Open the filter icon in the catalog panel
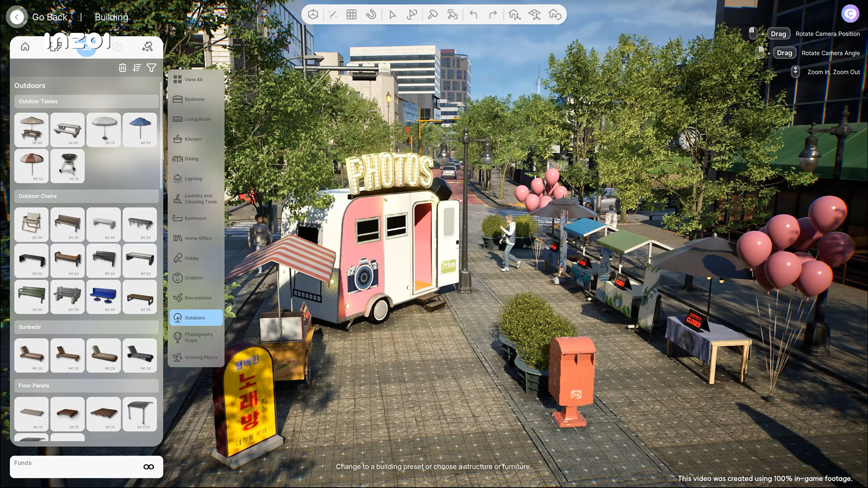 coord(151,68)
